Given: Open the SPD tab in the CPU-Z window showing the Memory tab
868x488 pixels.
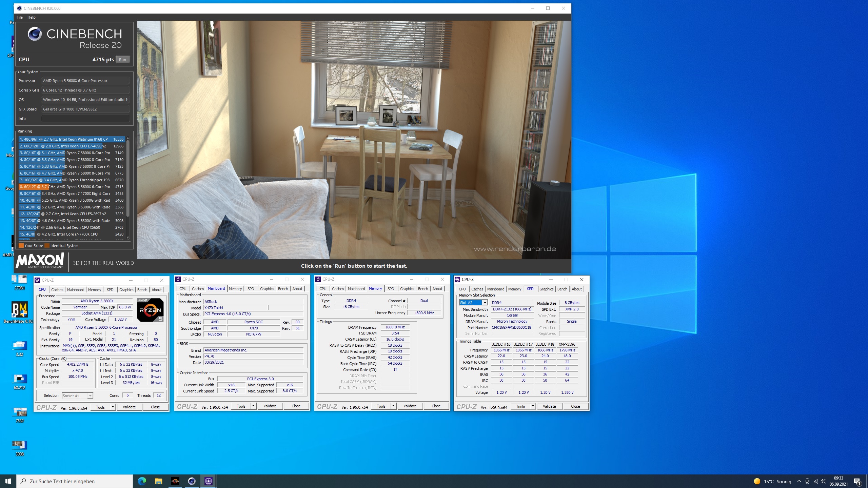Looking at the screenshot, I should point(391,289).
